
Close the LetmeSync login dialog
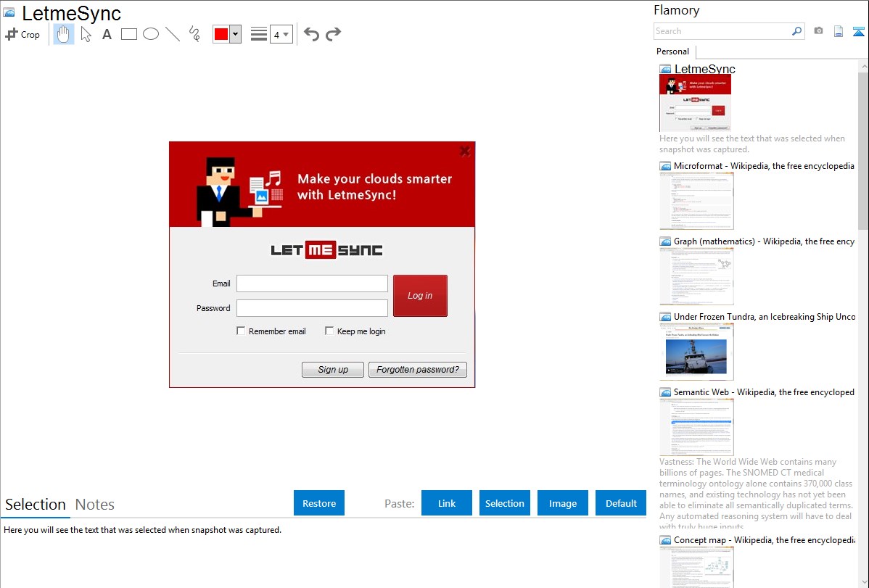465,152
